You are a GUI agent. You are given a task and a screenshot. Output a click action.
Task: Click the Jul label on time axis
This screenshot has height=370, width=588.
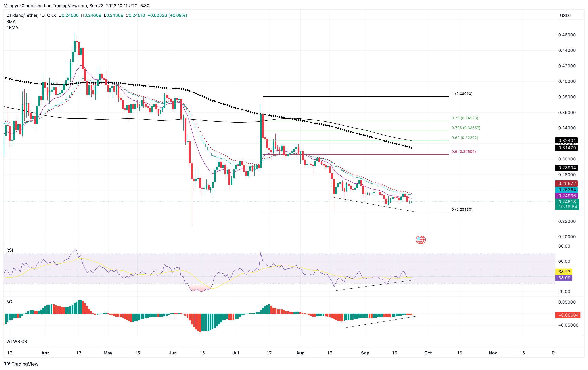tap(236, 353)
